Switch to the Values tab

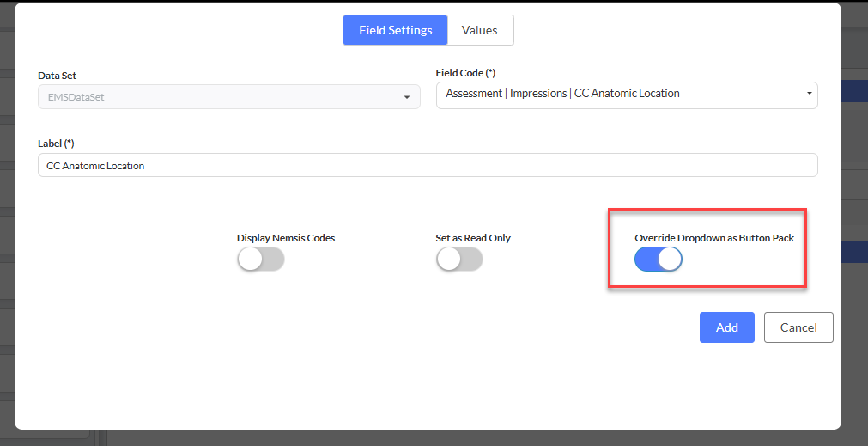tap(480, 30)
